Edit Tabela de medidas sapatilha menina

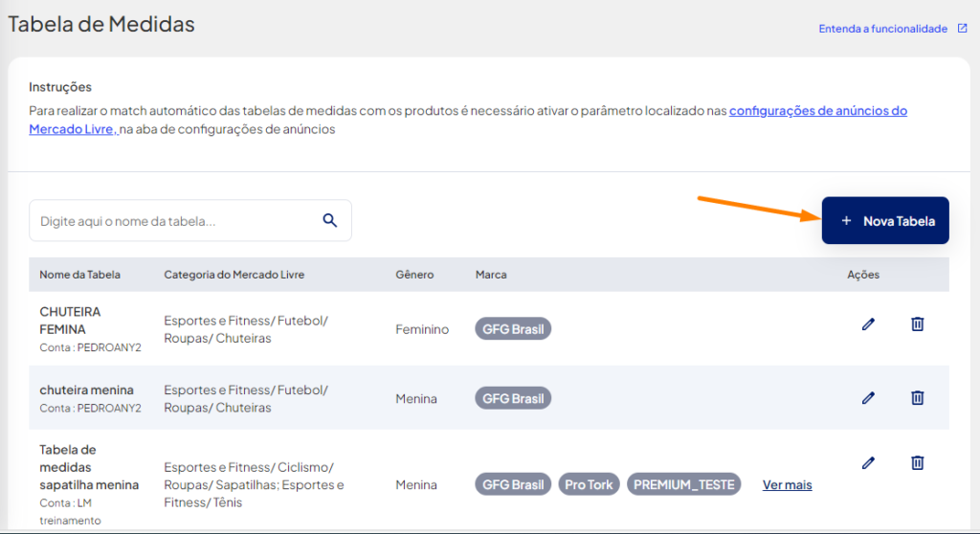(x=868, y=463)
